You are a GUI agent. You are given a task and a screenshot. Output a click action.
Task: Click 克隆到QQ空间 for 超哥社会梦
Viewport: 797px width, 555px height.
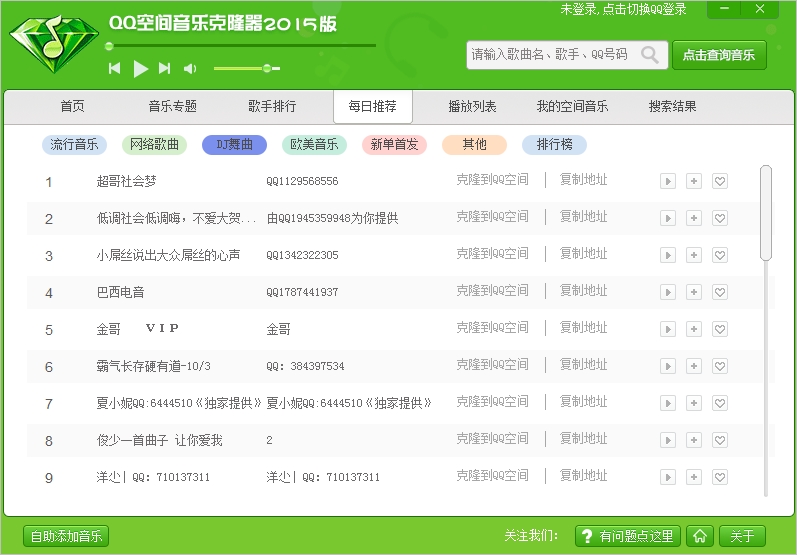[492, 179]
